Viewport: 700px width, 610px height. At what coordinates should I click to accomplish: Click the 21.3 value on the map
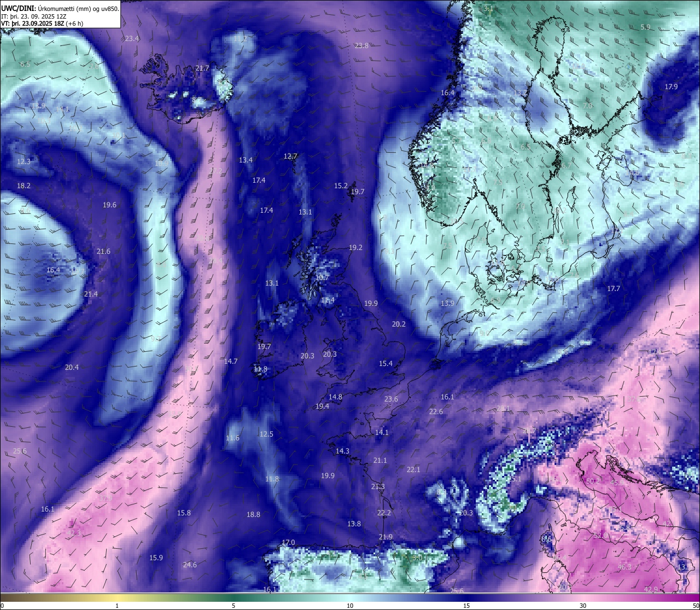pos(378,486)
